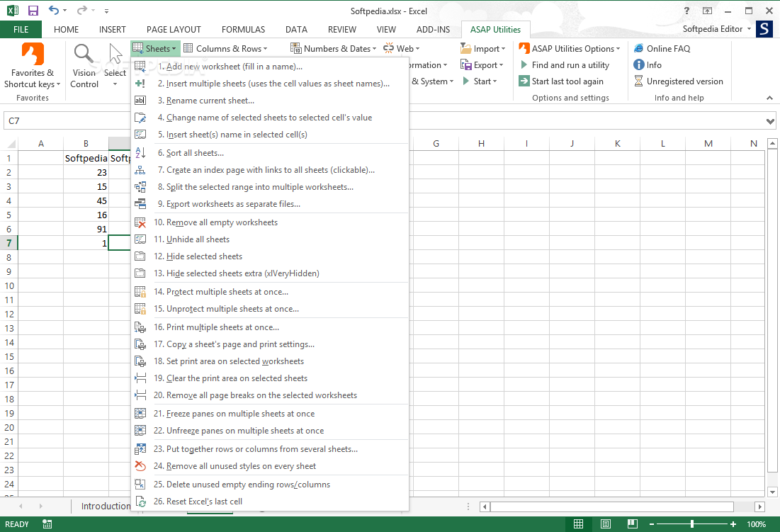Click Find and run a utility
780x532 pixels.
564,65
